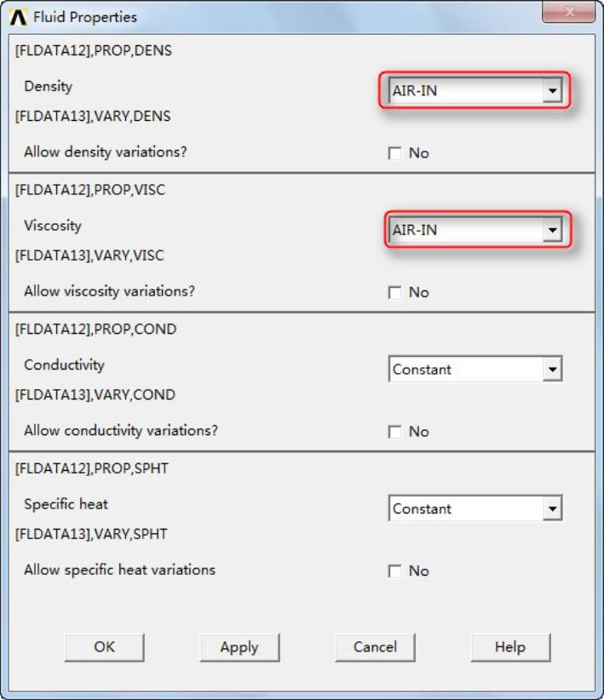This screenshot has height=700, width=604.
Task: Expand the Specific heat dropdown arrow
Action: (553, 508)
